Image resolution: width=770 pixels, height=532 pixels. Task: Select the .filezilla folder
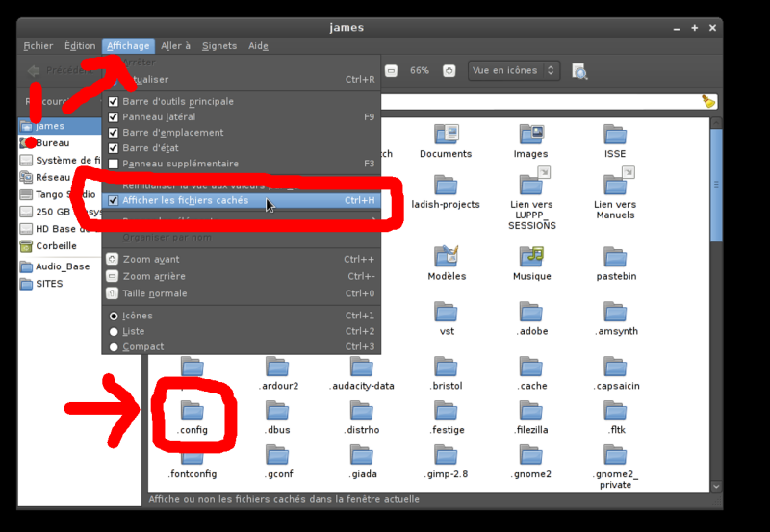pos(531,410)
